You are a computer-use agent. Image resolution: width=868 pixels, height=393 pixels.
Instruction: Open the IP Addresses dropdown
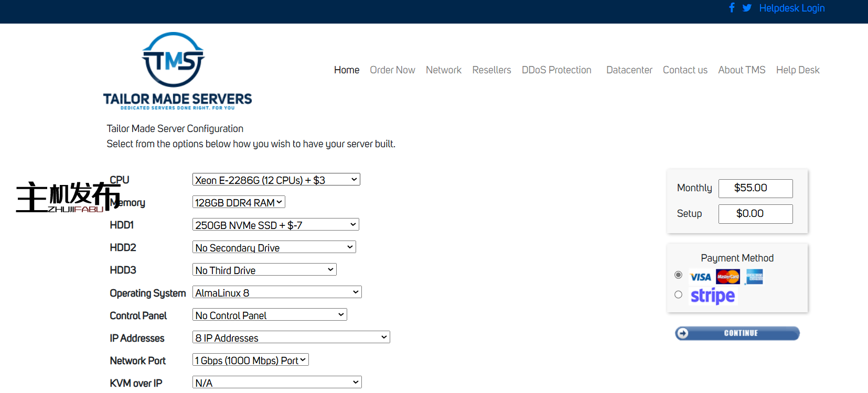tap(291, 337)
